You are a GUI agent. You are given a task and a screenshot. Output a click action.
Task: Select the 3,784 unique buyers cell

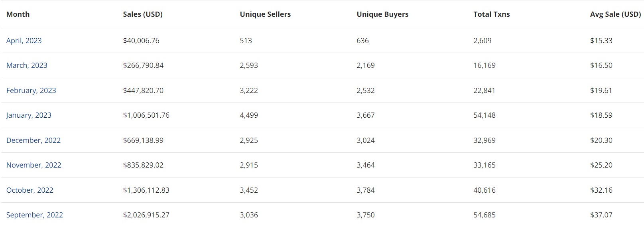click(x=366, y=190)
